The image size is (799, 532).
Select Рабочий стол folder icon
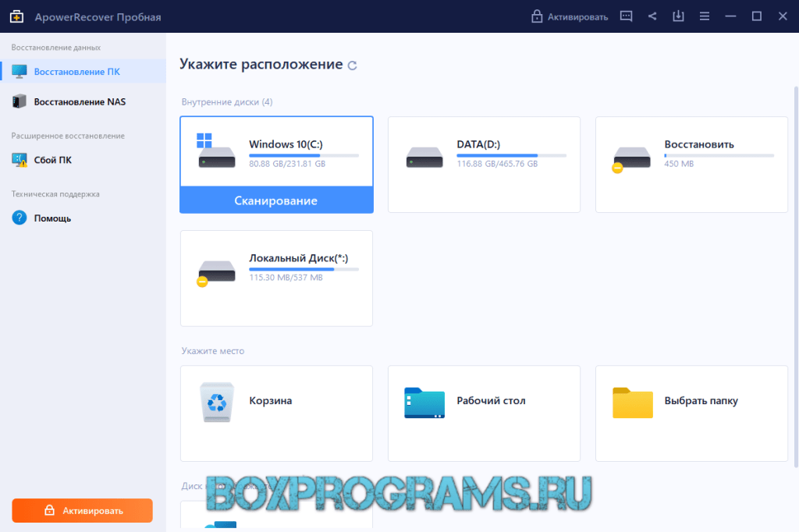[424, 403]
